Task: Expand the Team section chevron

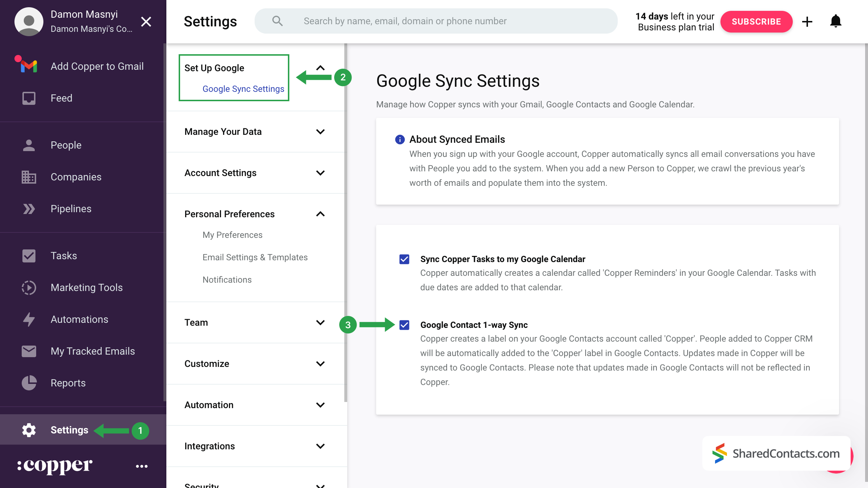Action: click(320, 322)
